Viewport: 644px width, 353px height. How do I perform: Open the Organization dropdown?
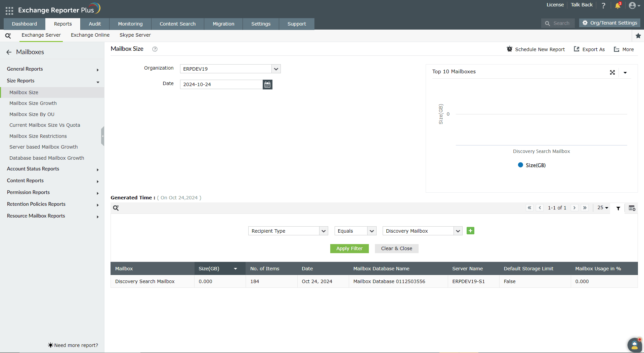tap(230, 69)
